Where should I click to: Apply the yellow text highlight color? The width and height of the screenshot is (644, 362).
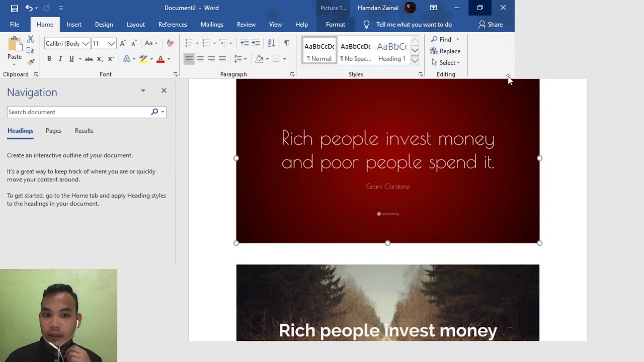(x=143, y=59)
